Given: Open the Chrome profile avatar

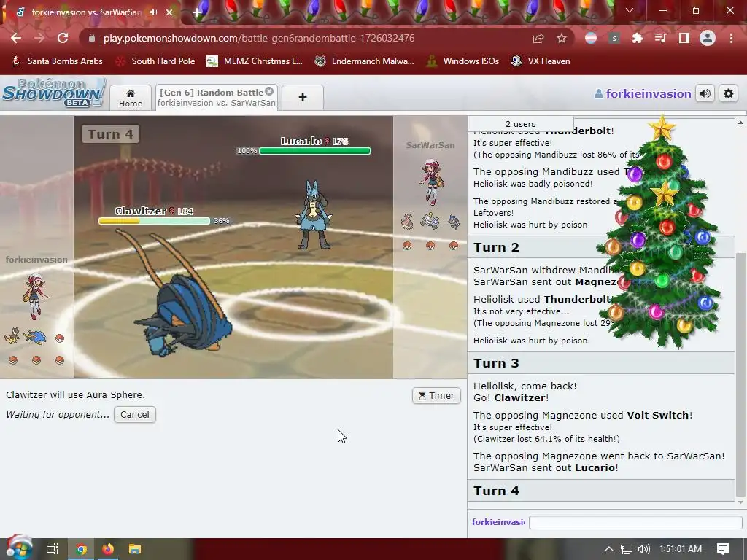Looking at the screenshot, I should pyautogui.click(x=708, y=38).
